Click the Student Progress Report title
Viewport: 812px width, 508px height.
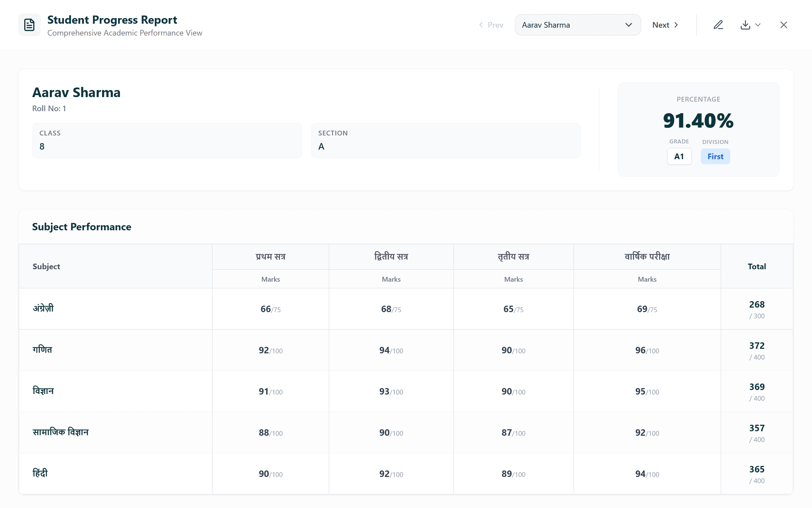(x=112, y=20)
